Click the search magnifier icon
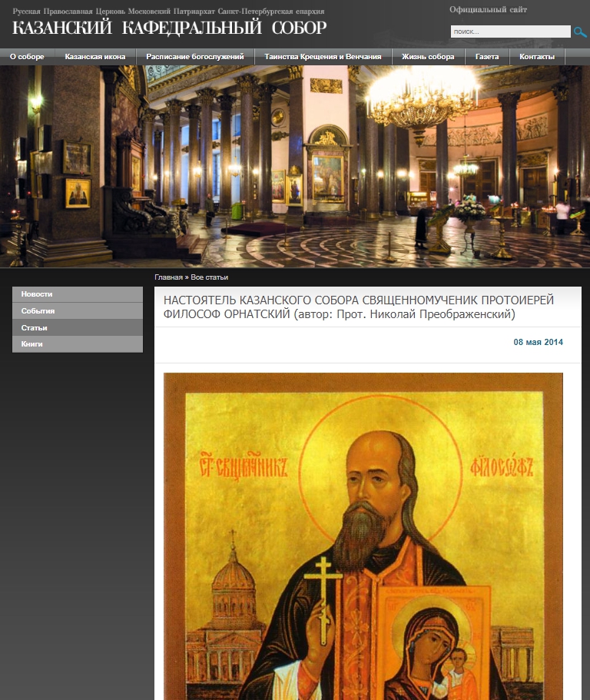 580,32
